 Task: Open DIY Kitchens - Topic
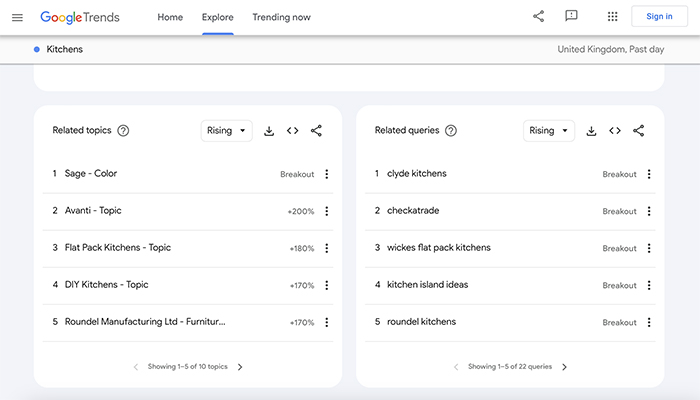[x=106, y=285]
